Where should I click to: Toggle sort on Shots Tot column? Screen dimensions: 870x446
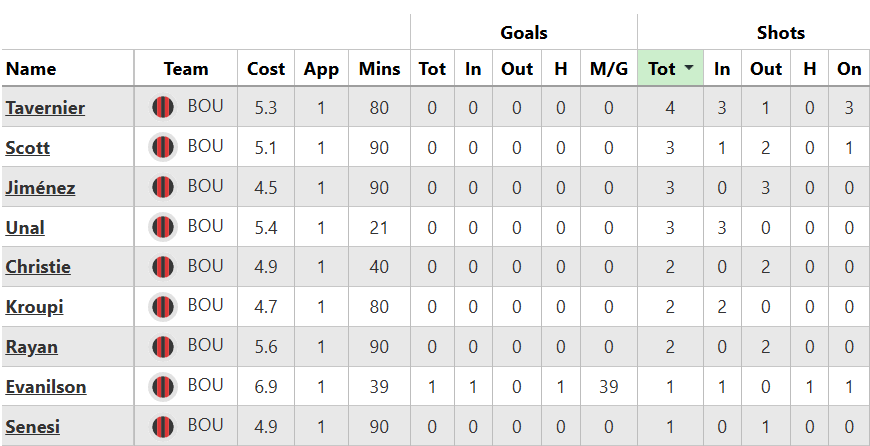[662, 69]
